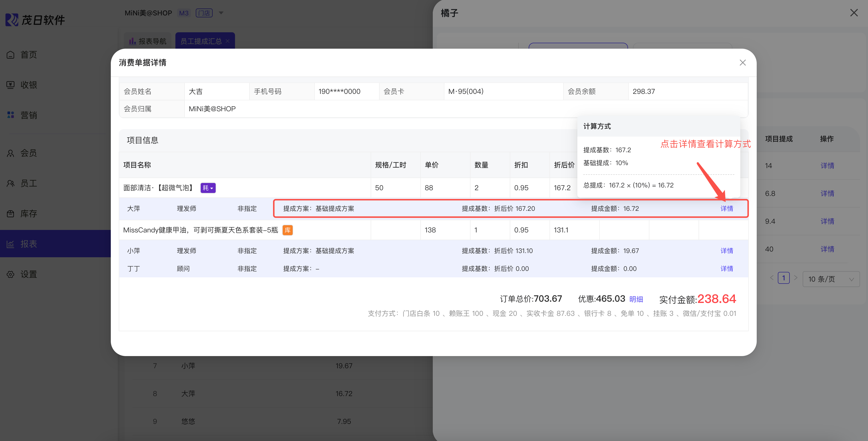
Task: Open 首页 home icon in sidebar
Action: [10, 55]
